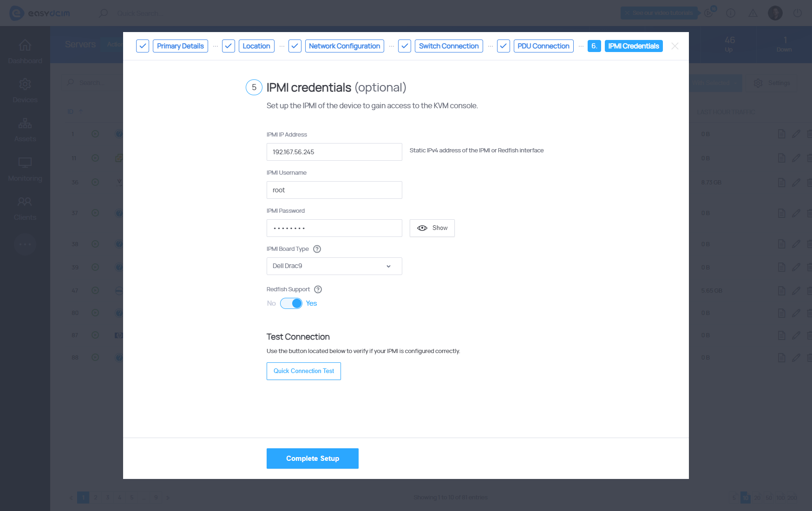Open the Monitoring section in the sidebar
Image resolution: width=812 pixels, height=511 pixels.
[25, 169]
